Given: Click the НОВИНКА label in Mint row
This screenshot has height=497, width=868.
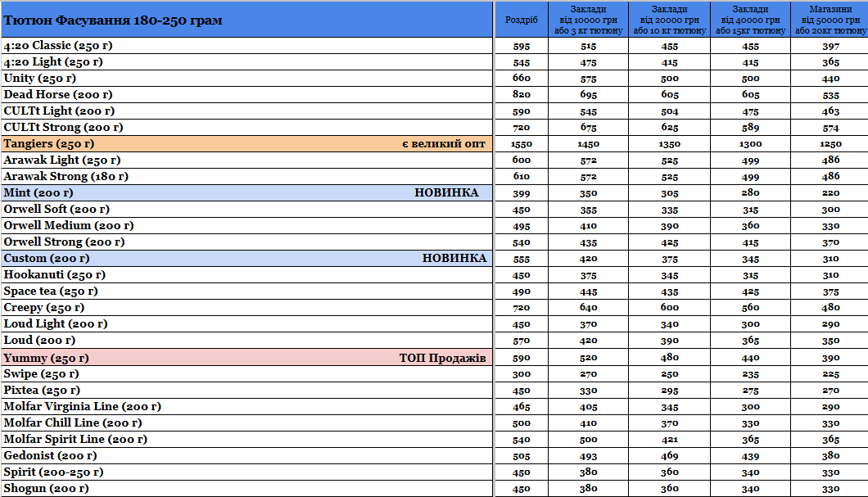Looking at the screenshot, I should [446, 193].
